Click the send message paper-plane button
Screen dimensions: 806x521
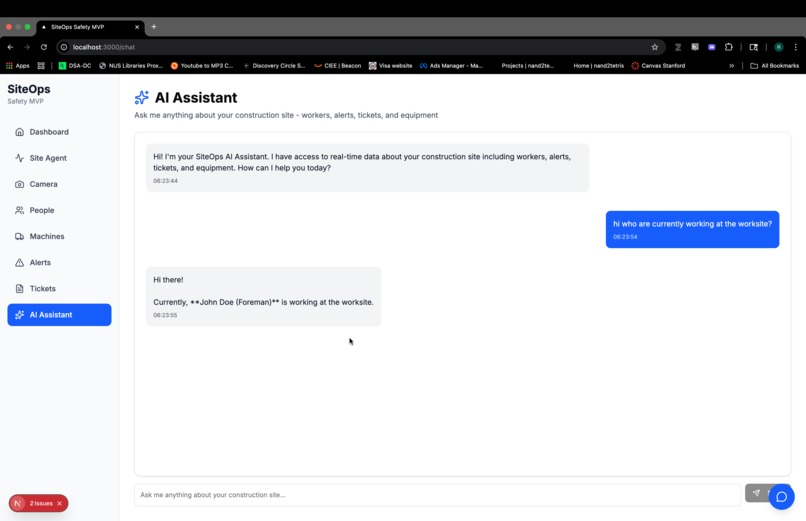tap(757, 493)
